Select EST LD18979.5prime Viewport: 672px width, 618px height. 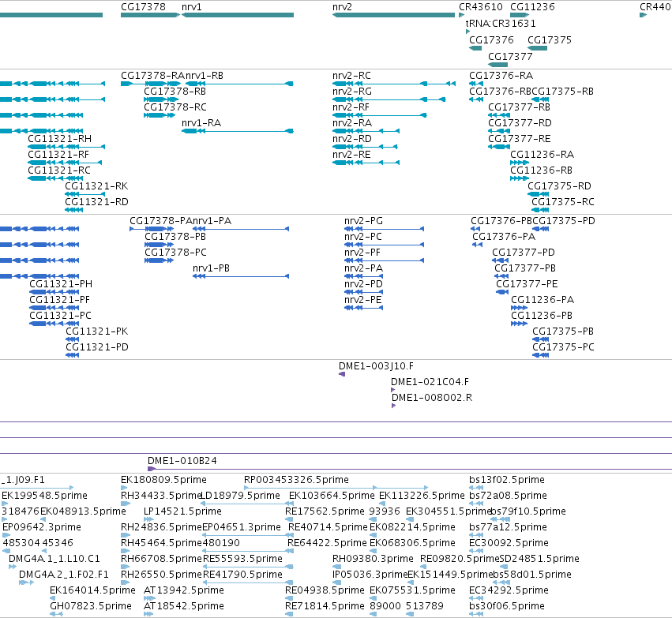coord(240,496)
